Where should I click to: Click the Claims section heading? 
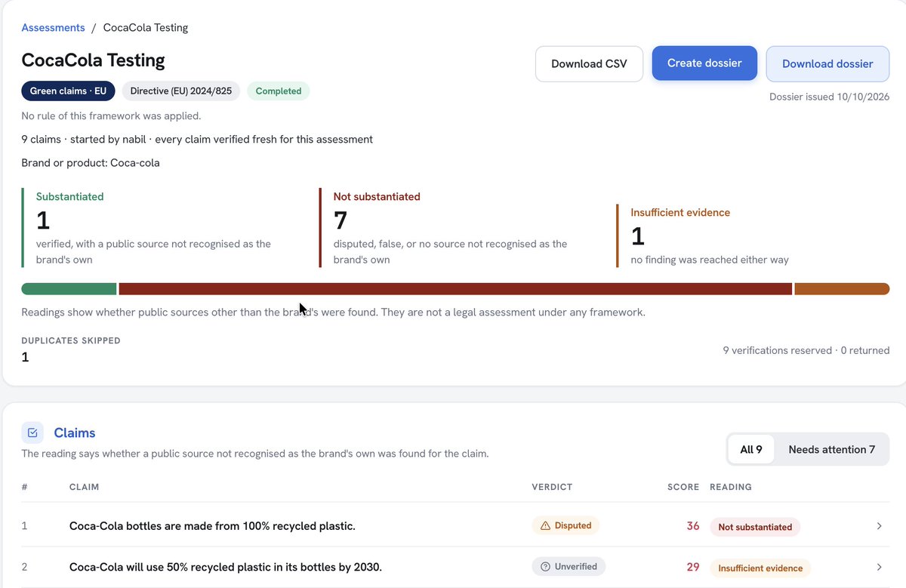[x=75, y=433]
